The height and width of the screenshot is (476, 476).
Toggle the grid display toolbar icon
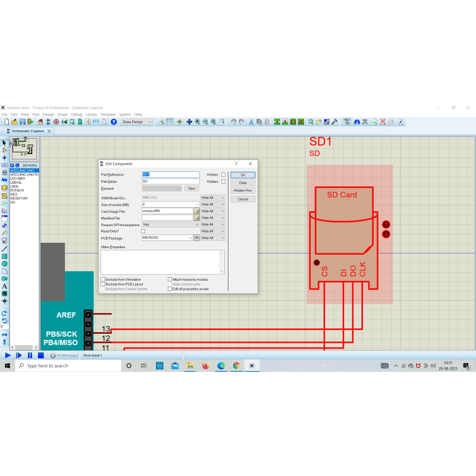point(170,121)
